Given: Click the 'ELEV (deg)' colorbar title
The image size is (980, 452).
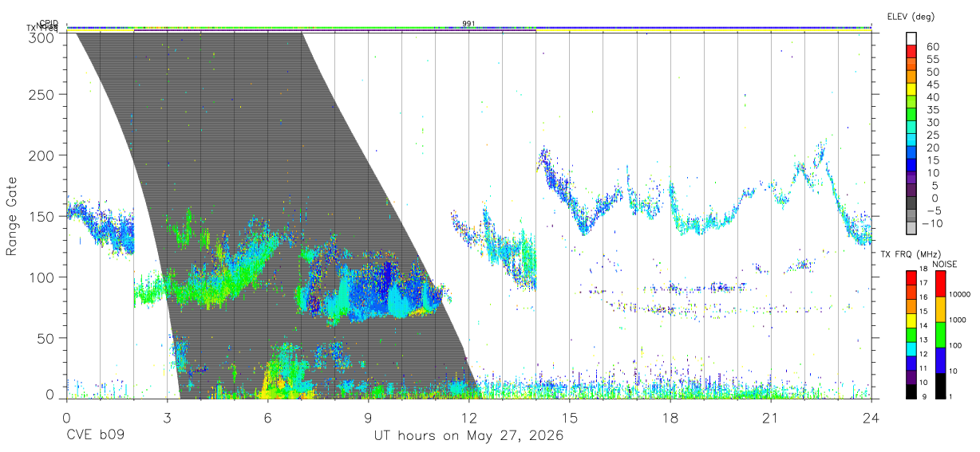Looking at the screenshot, I should pos(911,16).
